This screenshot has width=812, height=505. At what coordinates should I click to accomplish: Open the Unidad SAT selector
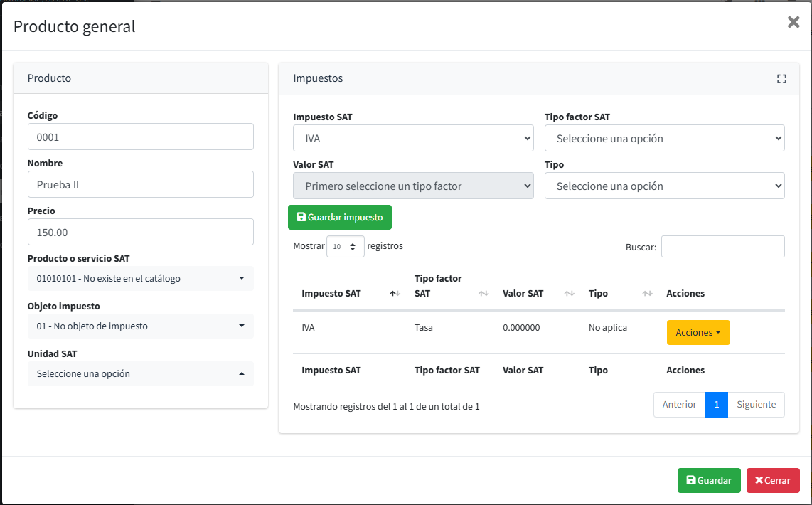(140, 373)
